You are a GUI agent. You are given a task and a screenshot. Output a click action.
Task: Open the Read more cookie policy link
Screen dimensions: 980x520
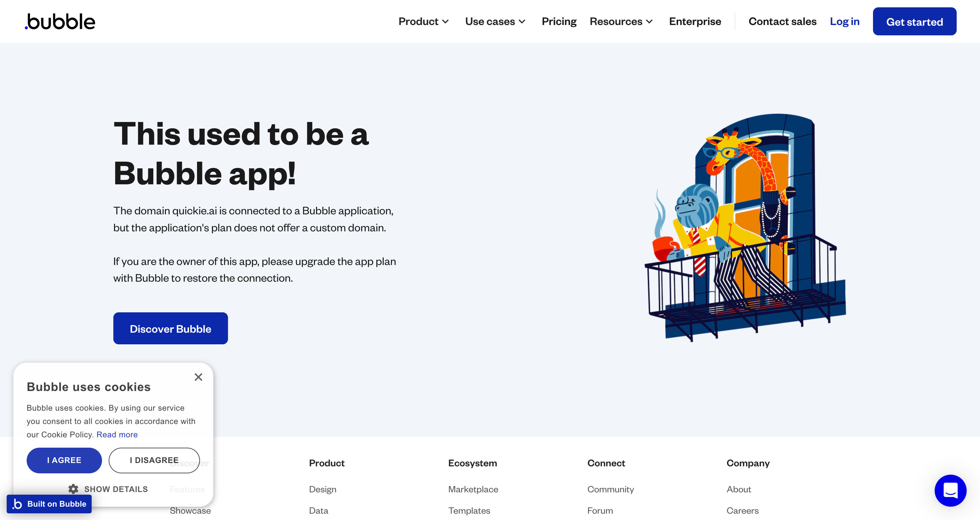click(117, 434)
